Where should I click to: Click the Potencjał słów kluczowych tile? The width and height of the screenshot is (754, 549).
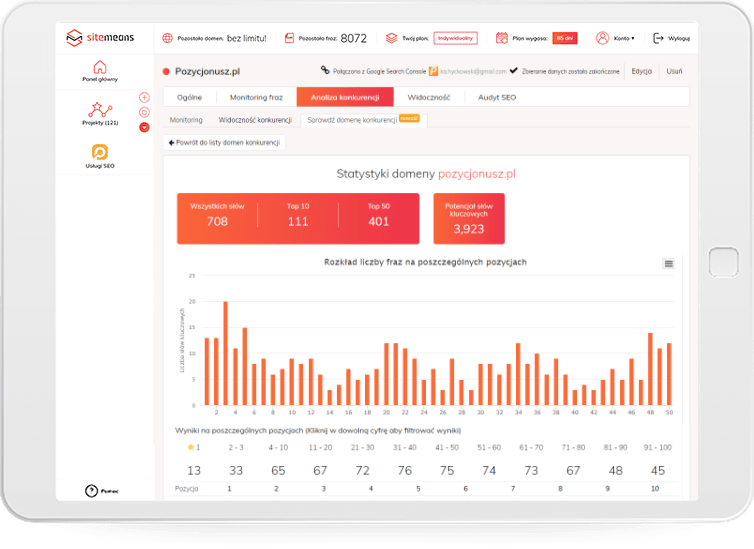(468, 218)
